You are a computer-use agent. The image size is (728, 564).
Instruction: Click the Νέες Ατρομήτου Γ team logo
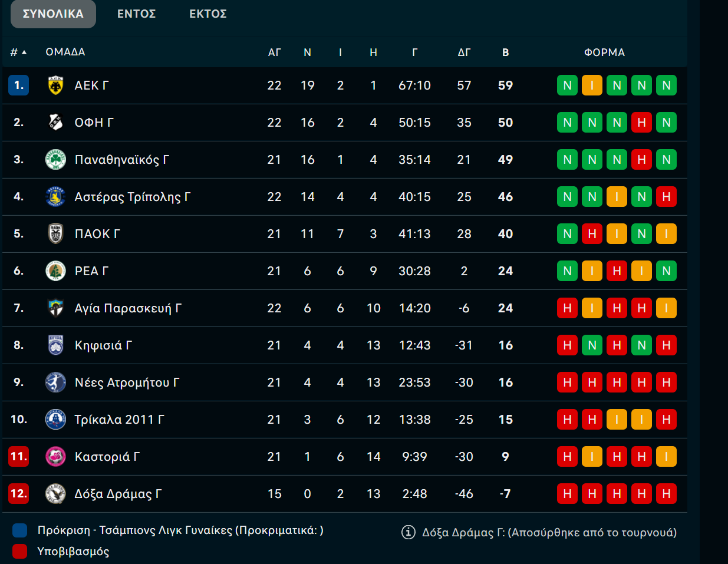55,382
